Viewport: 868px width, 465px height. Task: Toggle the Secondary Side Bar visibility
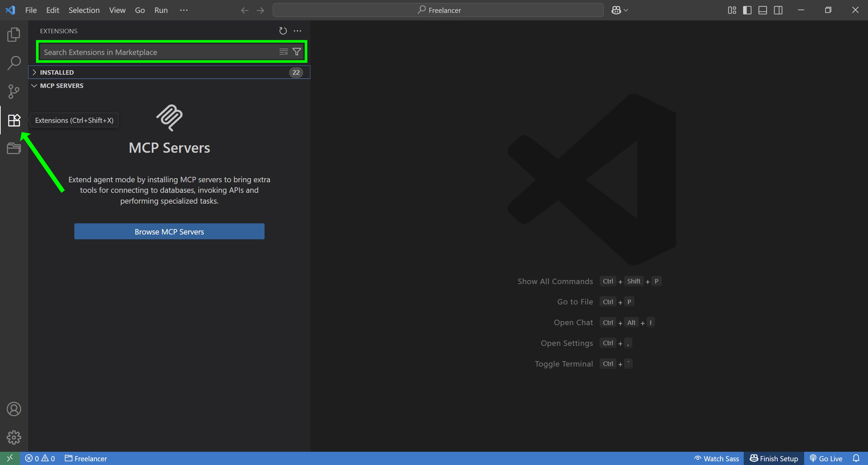pyautogui.click(x=778, y=10)
